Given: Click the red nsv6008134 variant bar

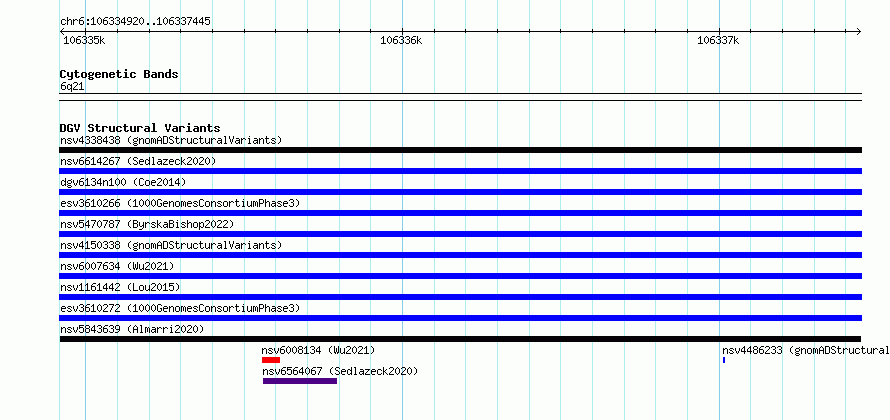Looking at the screenshot, I should (271, 360).
